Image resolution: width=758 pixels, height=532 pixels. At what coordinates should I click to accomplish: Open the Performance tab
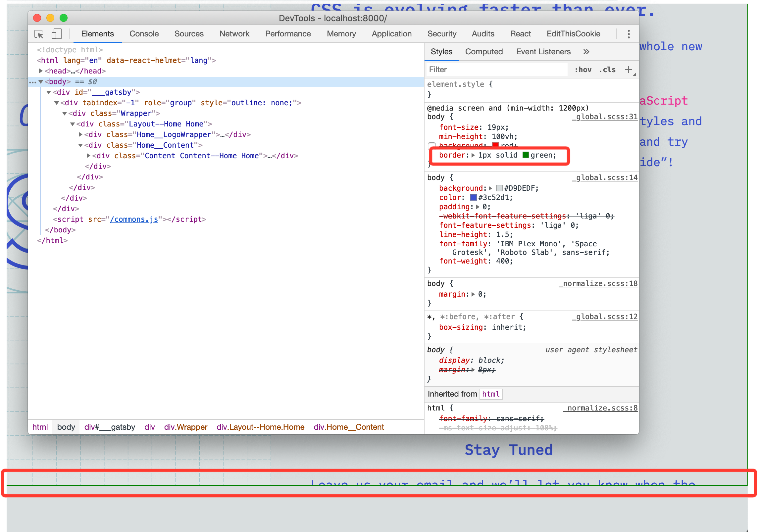(x=288, y=34)
